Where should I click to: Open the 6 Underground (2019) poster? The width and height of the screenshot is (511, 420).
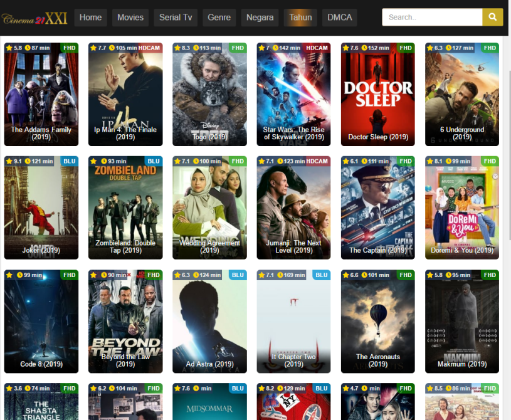pos(462,94)
